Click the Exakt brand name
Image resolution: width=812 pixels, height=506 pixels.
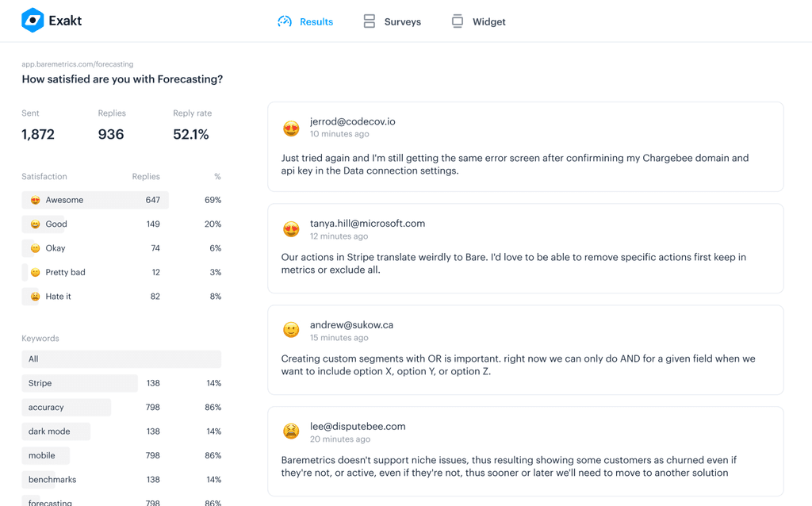[x=65, y=21]
